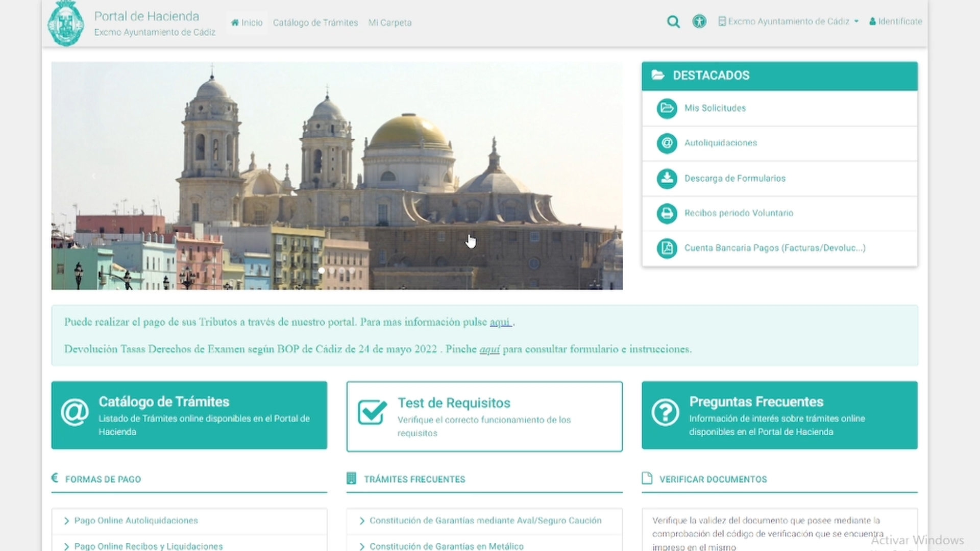
Task: Open the Test de Requisitos card
Action: point(484,416)
